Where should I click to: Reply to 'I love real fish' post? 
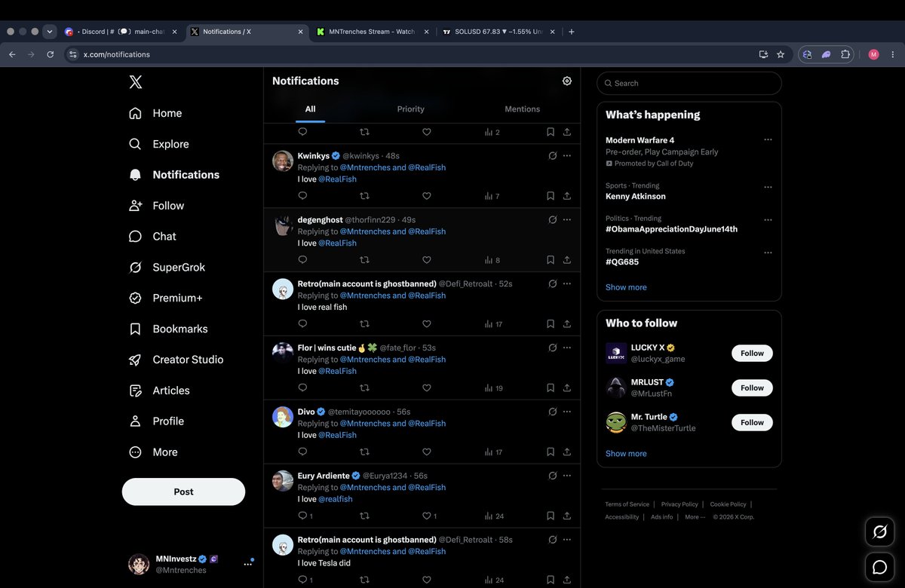(302, 324)
